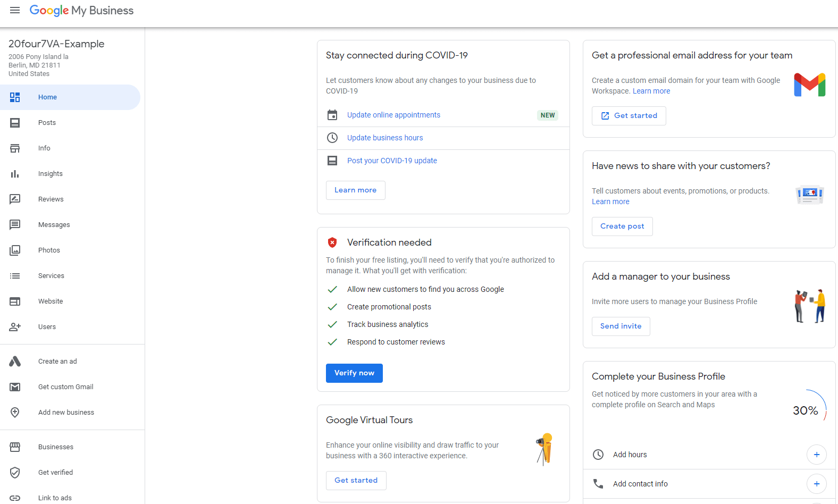Click Learn more link in news card
This screenshot has width=838, height=504.
point(610,201)
